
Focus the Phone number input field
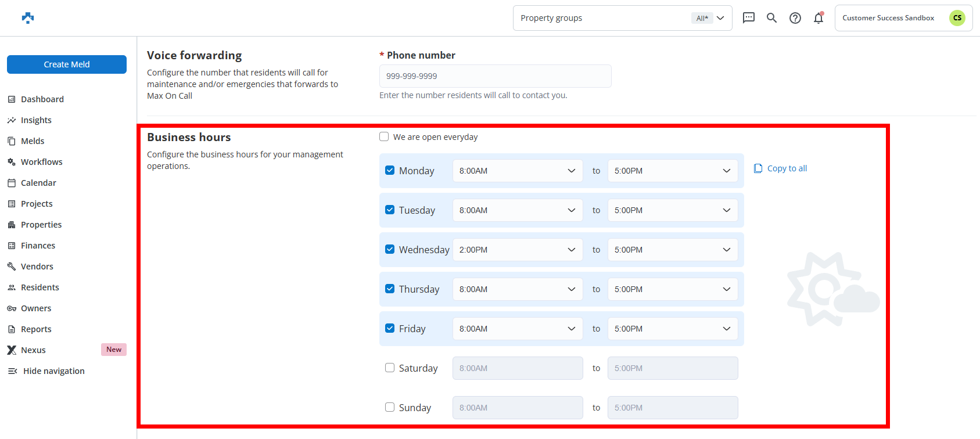pyautogui.click(x=495, y=76)
